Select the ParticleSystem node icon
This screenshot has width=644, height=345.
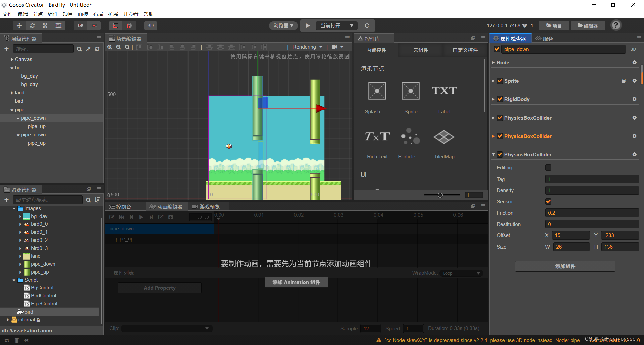pos(411,136)
